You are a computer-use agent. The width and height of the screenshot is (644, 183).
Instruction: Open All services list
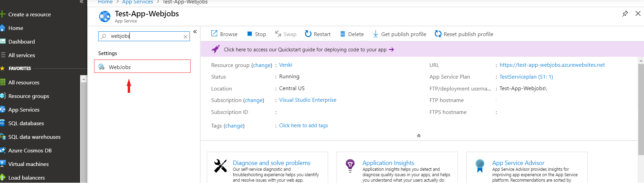(x=21, y=55)
